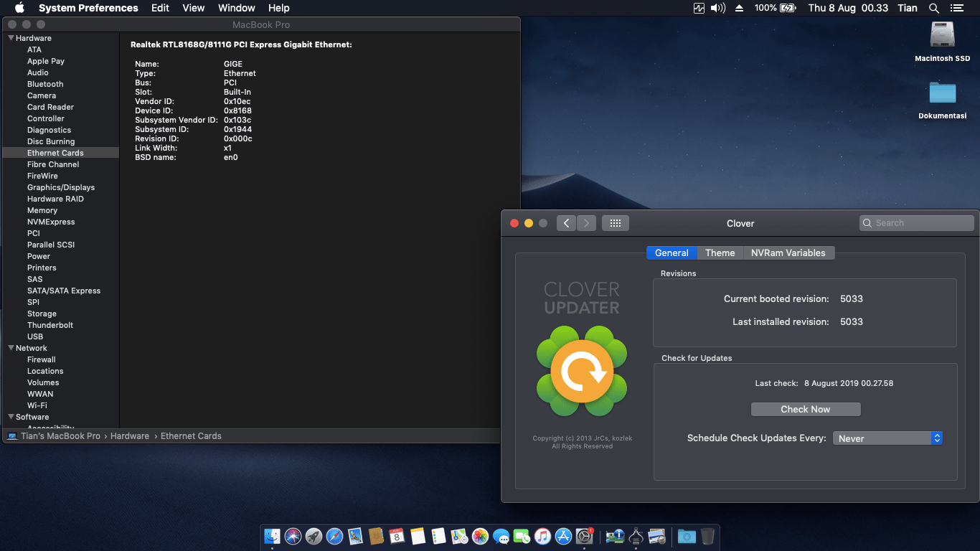Click the volume icon in menu bar
The height and width of the screenshot is (551, 980).
[717, 8]
